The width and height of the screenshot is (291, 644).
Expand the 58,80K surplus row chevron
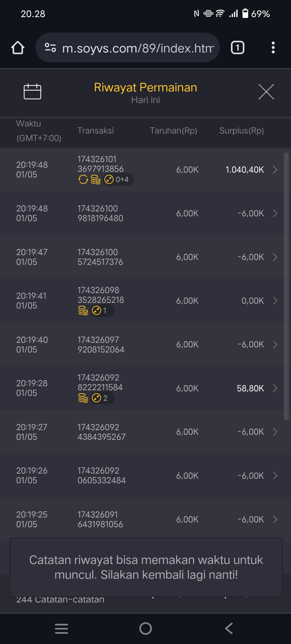click(275, 388)
